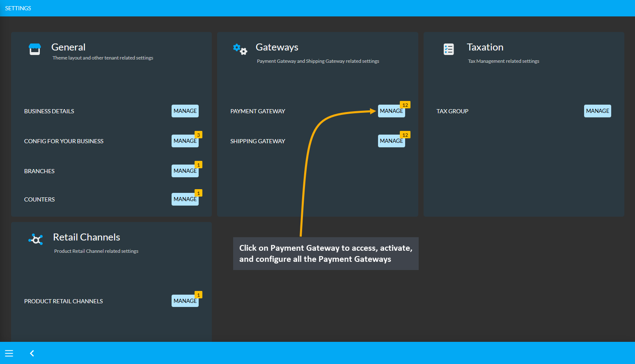Click the Counters count badge
635x364 pixels.
point(199,193)
